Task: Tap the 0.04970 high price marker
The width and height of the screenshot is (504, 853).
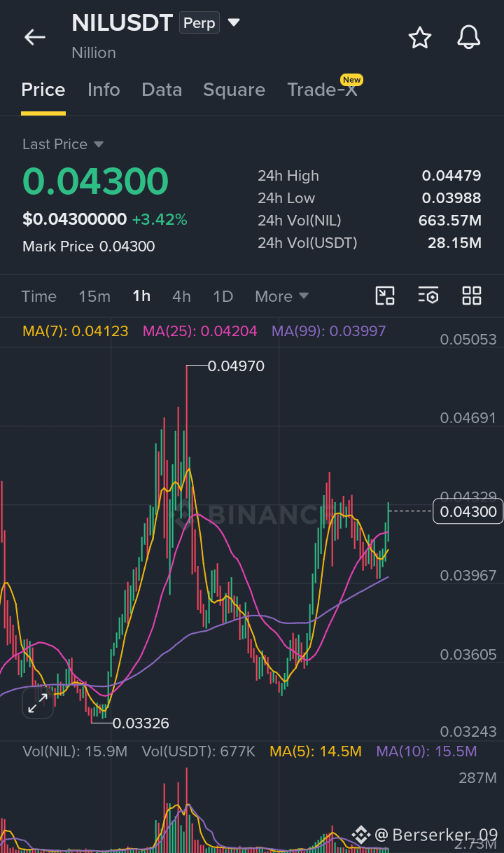Action: (x=237, y=366)
